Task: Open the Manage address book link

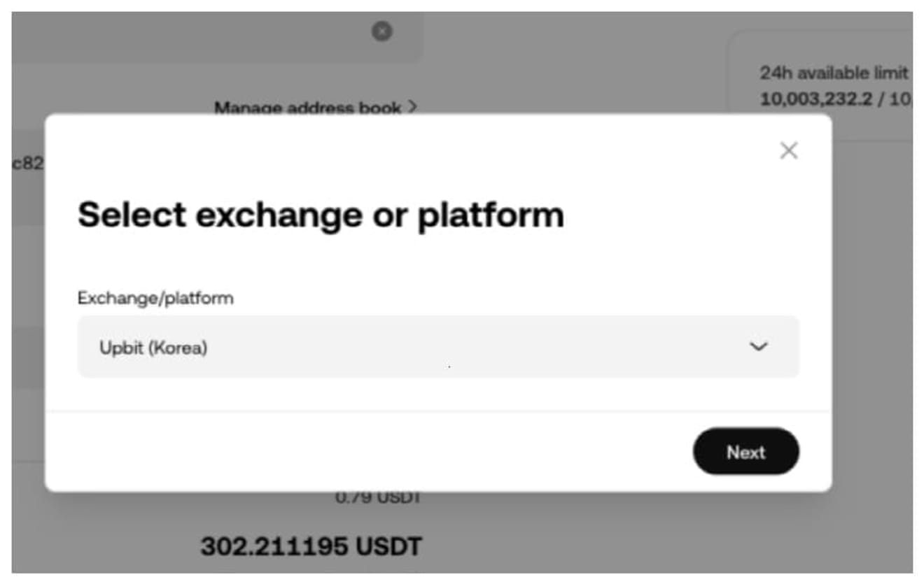Action: point(308,108)
